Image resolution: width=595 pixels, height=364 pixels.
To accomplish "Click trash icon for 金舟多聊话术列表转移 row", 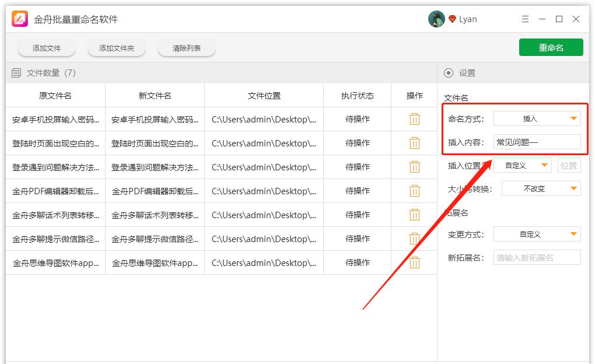I will 414,215.
